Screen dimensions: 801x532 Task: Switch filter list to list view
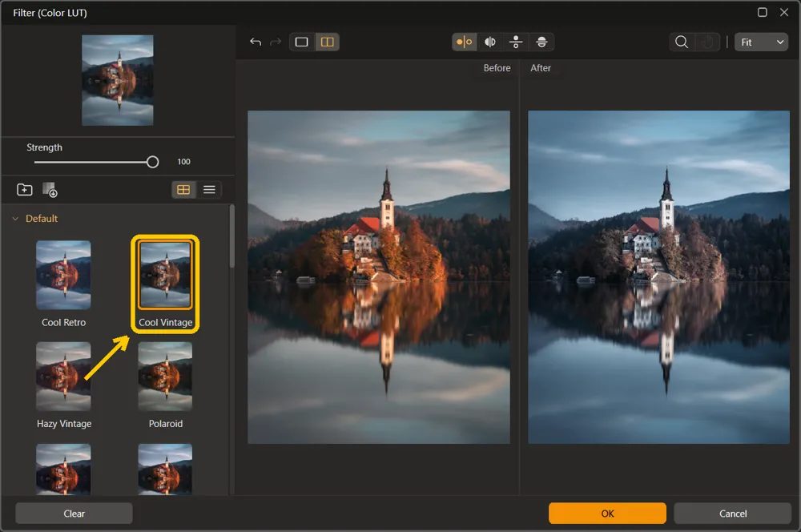click(209, 190)
